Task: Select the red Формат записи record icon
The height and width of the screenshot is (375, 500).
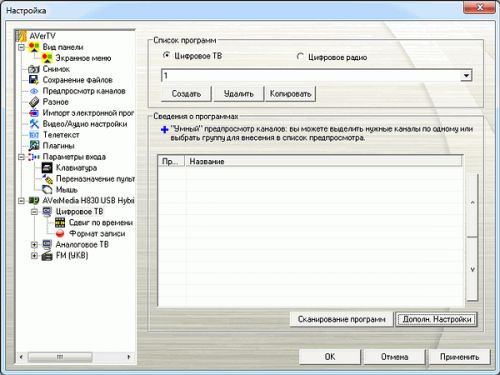Action: tap(60, 233)
